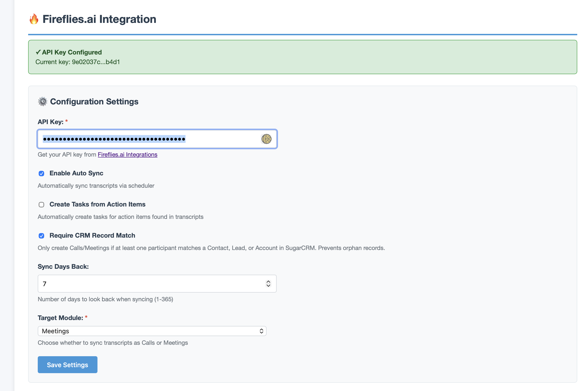Click the 'Require CRM Record Match' label

coord(92,236)
